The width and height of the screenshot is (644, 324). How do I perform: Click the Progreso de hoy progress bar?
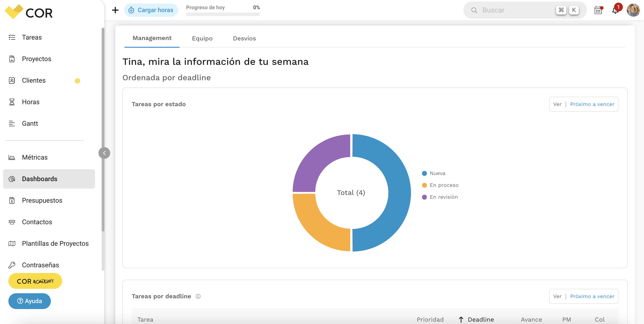click(223, 14)
